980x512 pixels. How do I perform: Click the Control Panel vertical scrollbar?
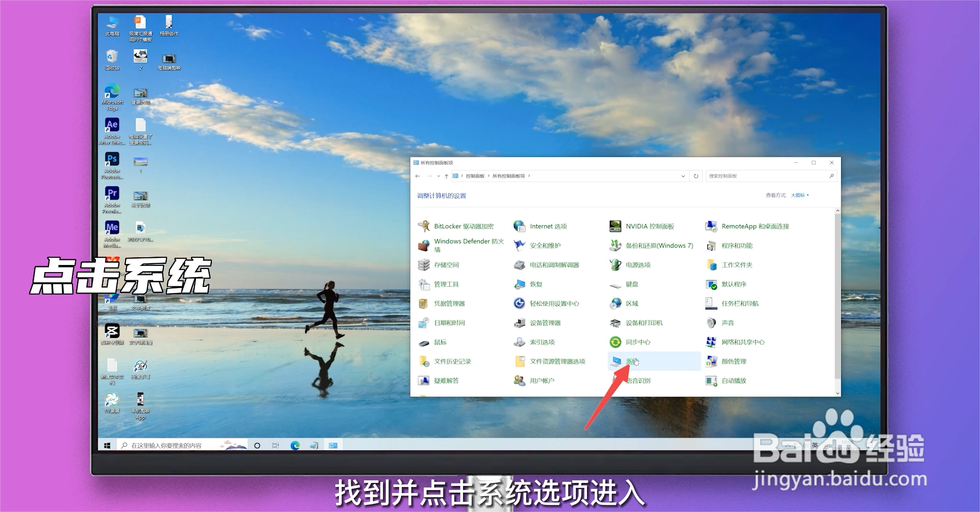click(x=838, y=296)
